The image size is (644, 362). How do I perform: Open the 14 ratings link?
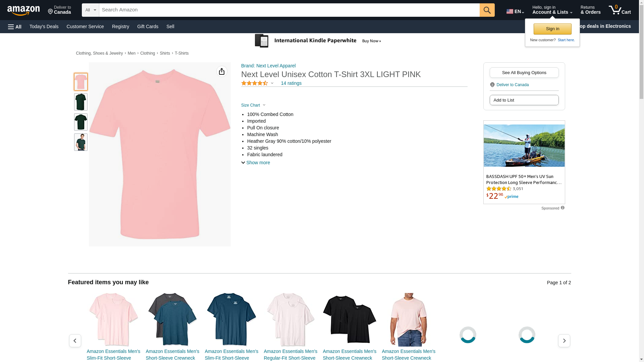click(x=291, y=83)
